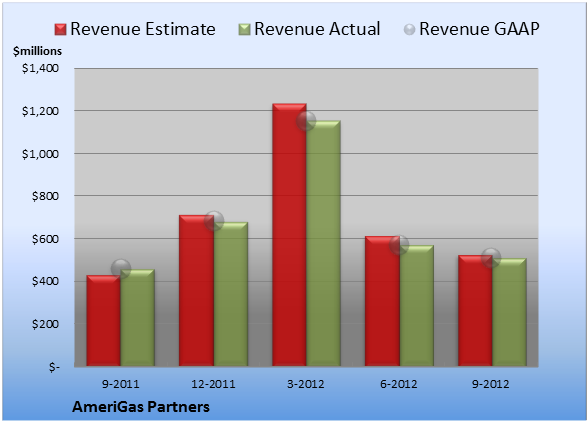The image size is (588, 422).
Task: Click the GAAP sphere marker for 6-2012
Action: coord(399,245)
